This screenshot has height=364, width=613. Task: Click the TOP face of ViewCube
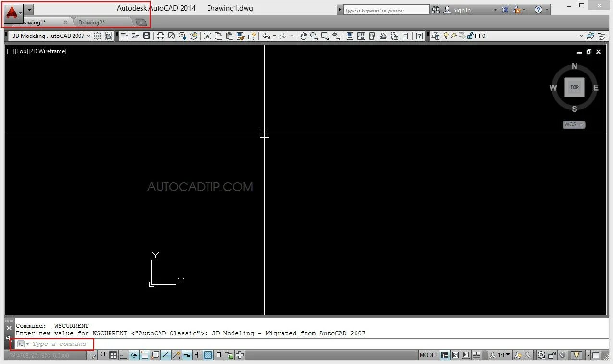575,87
